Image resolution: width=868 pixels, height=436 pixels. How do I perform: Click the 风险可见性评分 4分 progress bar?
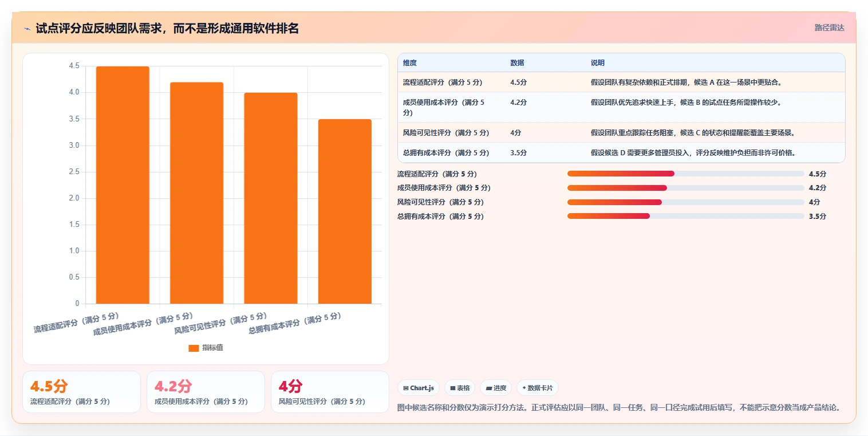pyautogui.click(x=686, y=202)
